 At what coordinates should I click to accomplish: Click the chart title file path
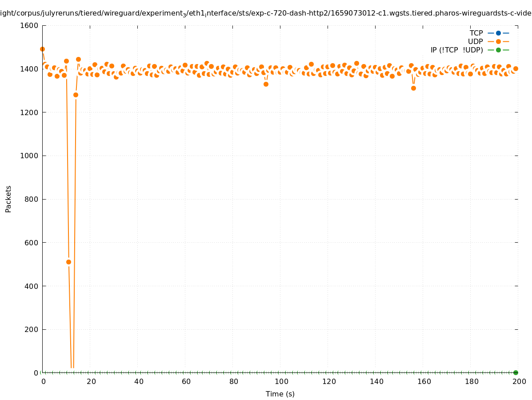(x=266, y=13)
